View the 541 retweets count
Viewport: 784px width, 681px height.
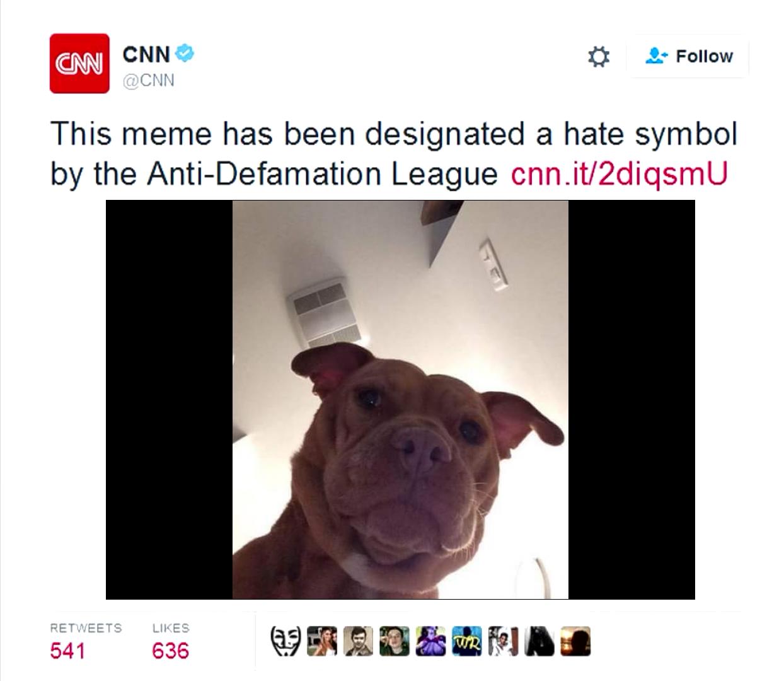point(67,650)
